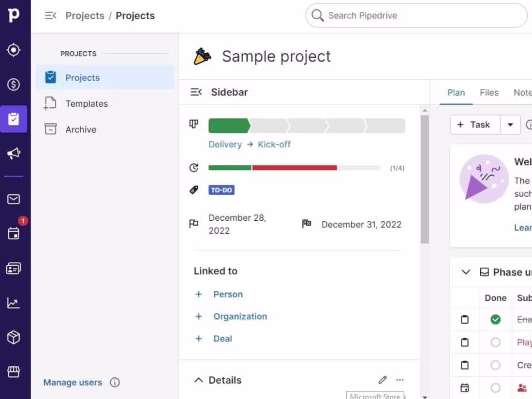Uncheck the completed first task
The image size is (532, 399).
click(x=495, y=320)
